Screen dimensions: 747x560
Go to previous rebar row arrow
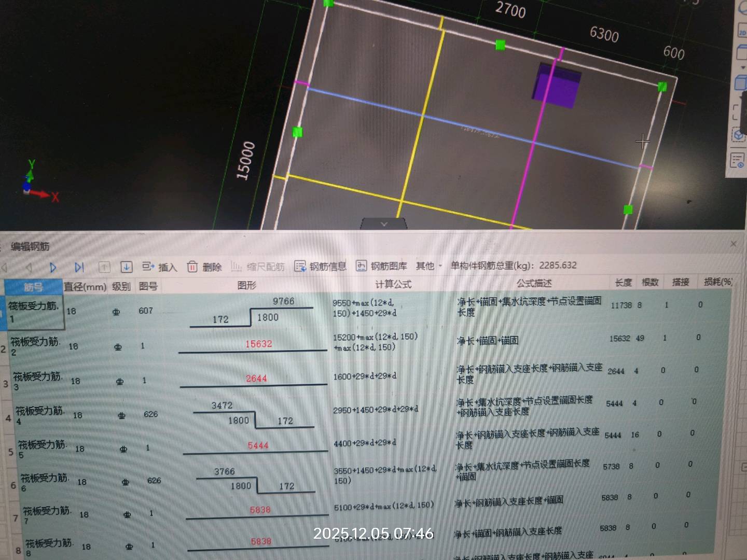point(29,268)
